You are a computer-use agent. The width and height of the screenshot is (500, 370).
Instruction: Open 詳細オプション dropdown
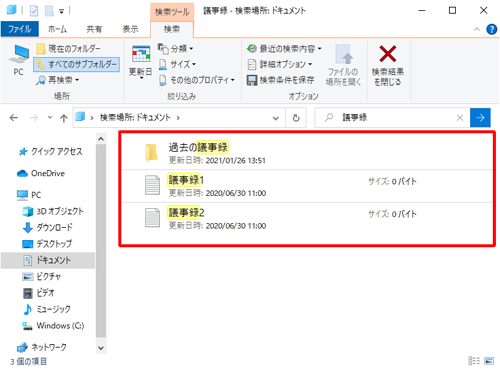(280, 64)
